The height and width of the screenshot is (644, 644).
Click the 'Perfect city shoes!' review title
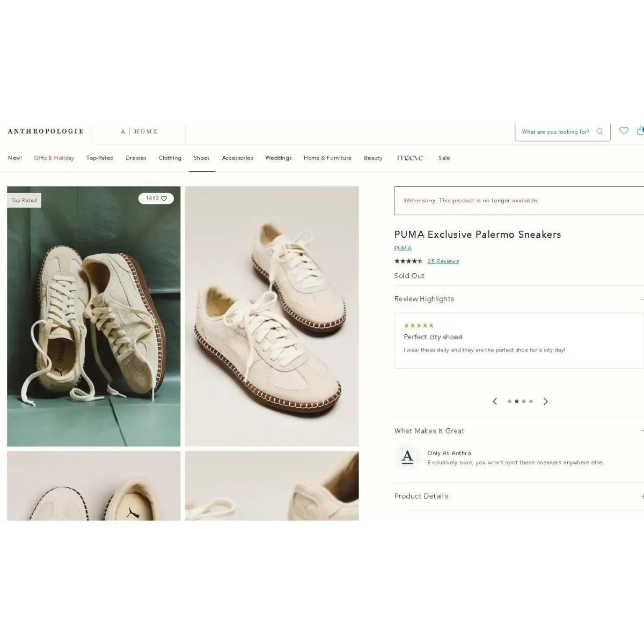(x=433, y=337)
